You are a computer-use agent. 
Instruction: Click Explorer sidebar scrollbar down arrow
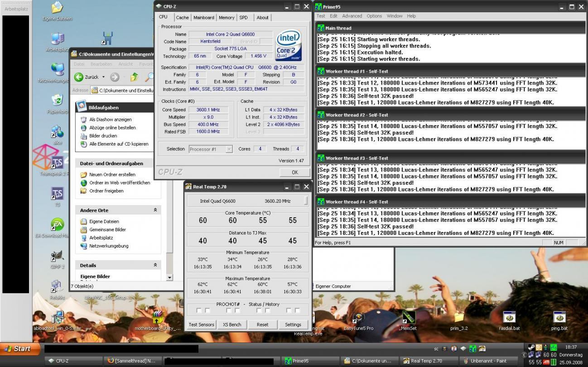click(x=169, y=277)
